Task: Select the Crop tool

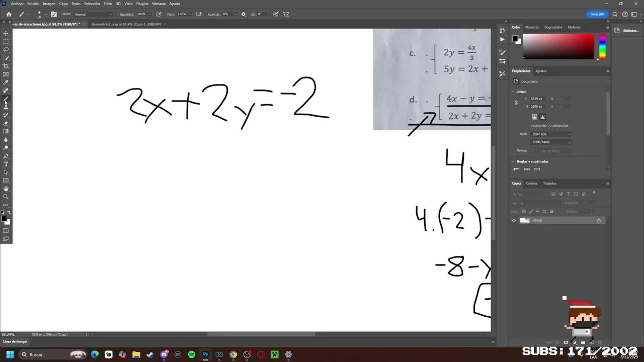Action: coord(6,66)
